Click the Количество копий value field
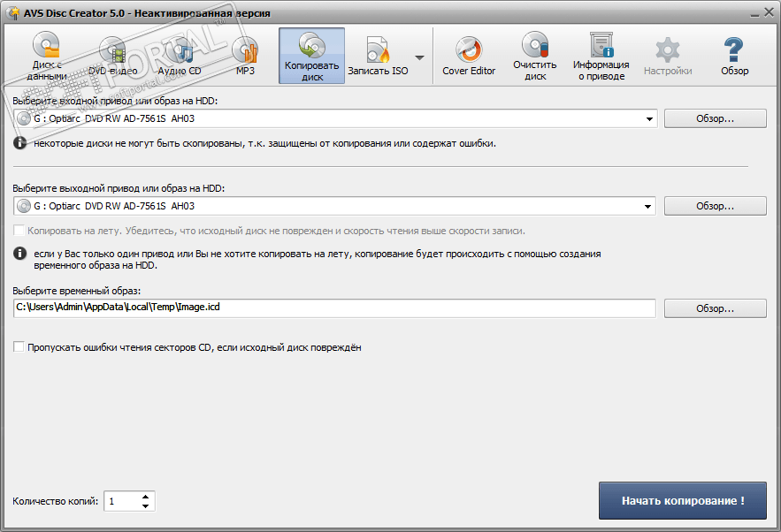 pos(123,501)
